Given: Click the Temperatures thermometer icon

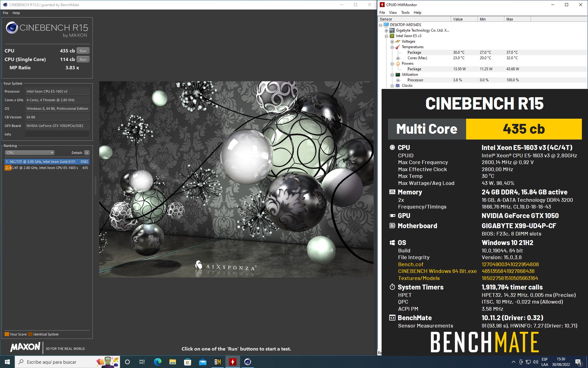Looking at the screenshot, I should 398,47.
